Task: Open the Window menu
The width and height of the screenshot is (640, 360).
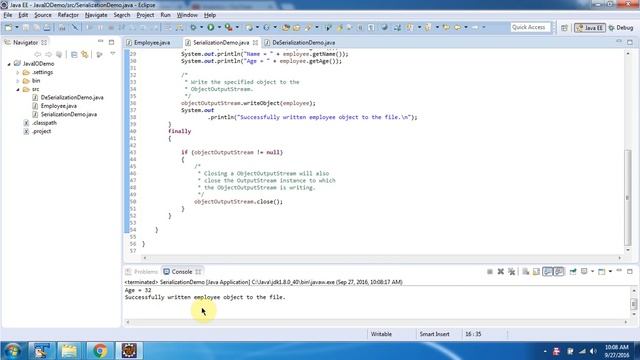Action: pos(187,15)
